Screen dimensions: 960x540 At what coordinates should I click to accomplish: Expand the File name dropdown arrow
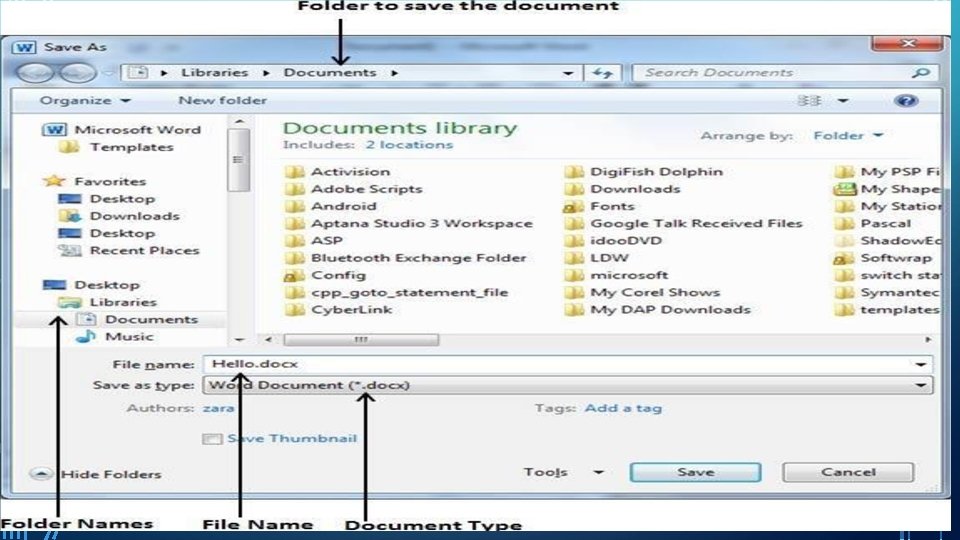(920, 364)
